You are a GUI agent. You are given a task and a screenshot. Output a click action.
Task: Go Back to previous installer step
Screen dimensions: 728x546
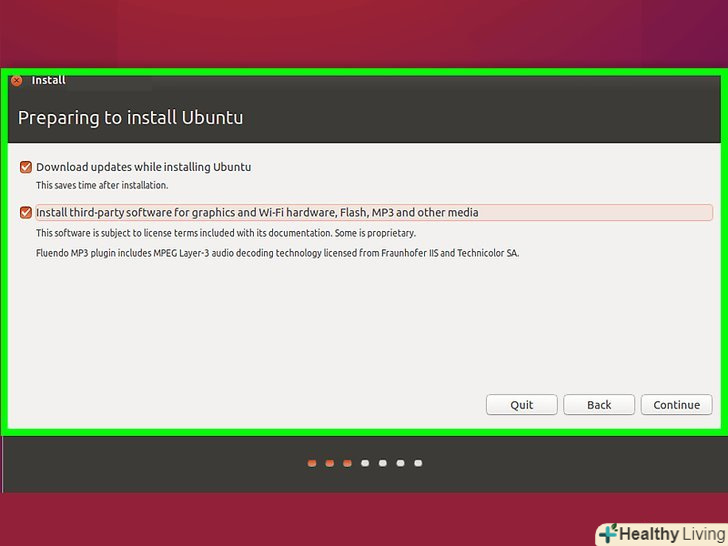[599, 405]
